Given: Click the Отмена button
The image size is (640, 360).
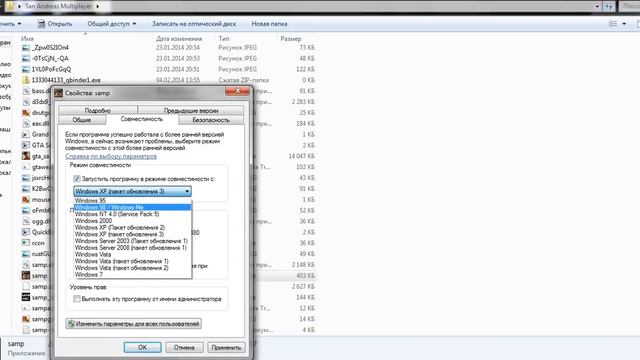Looking at the screenshot, I should 184,347.
